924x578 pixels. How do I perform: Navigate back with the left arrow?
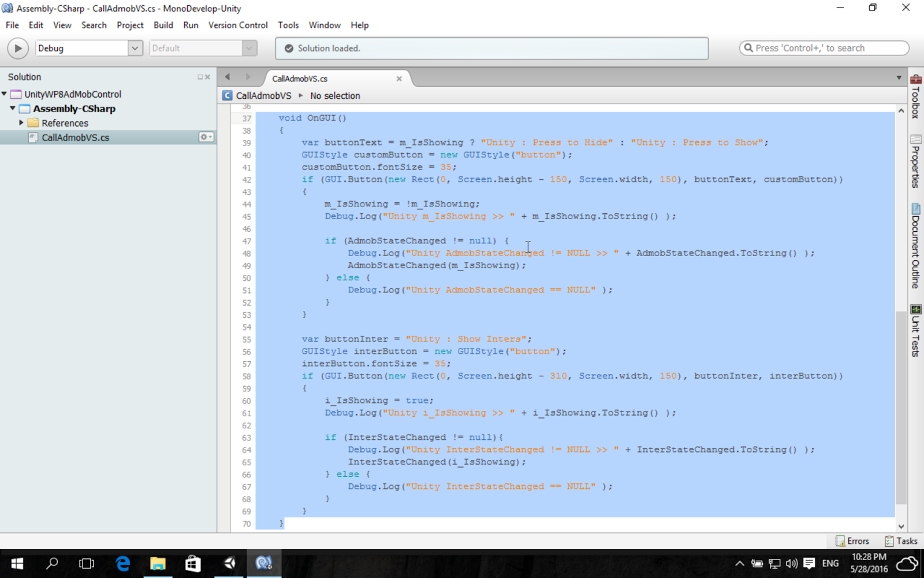point(228,77)
